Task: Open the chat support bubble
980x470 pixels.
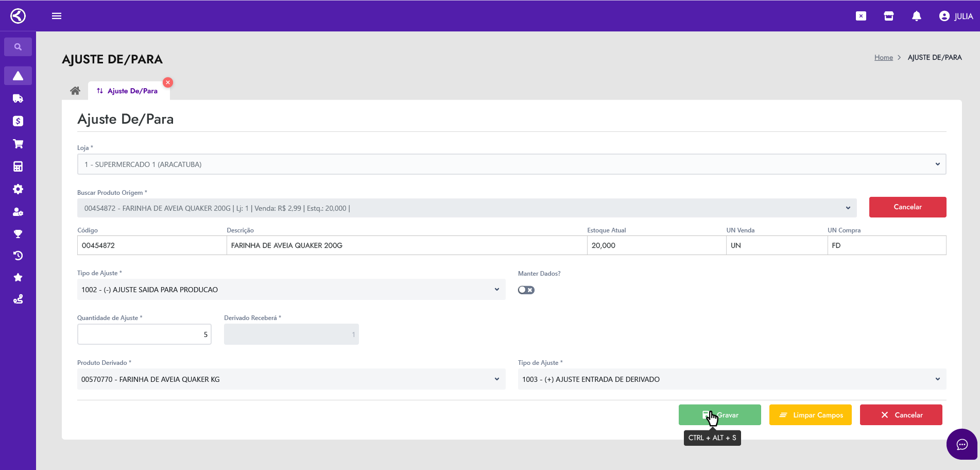Action: point(961,444)
